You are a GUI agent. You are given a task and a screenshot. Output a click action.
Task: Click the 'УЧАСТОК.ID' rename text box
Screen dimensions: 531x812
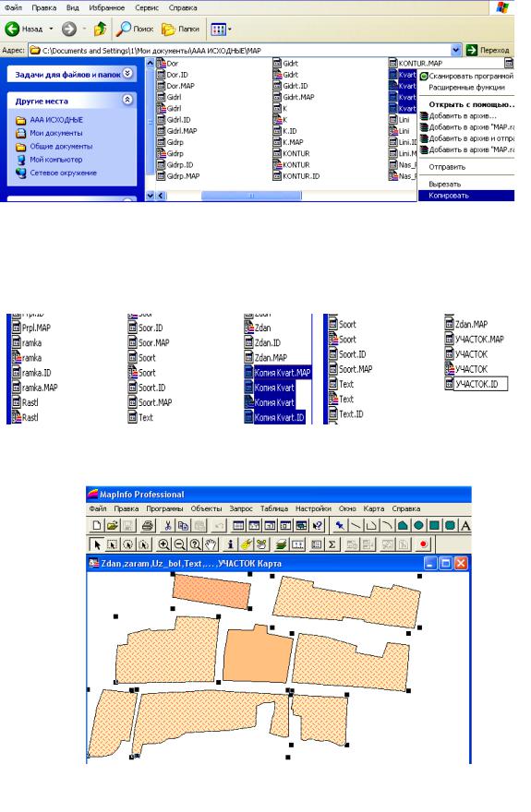coord(480,384)
